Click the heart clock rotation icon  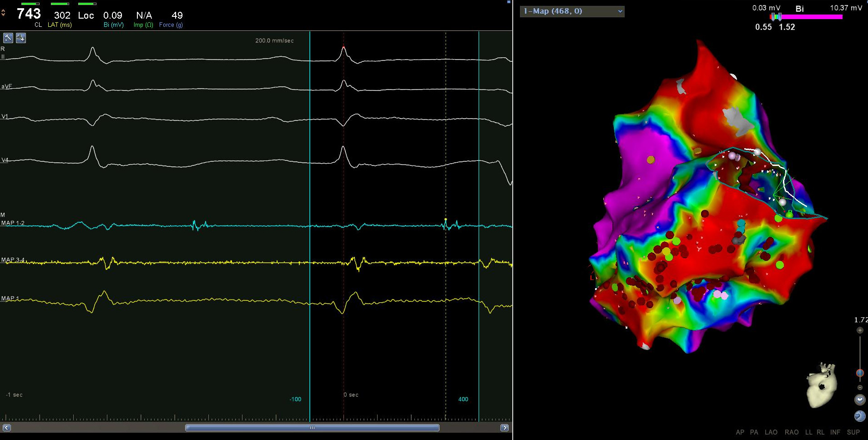click(859, 416)
